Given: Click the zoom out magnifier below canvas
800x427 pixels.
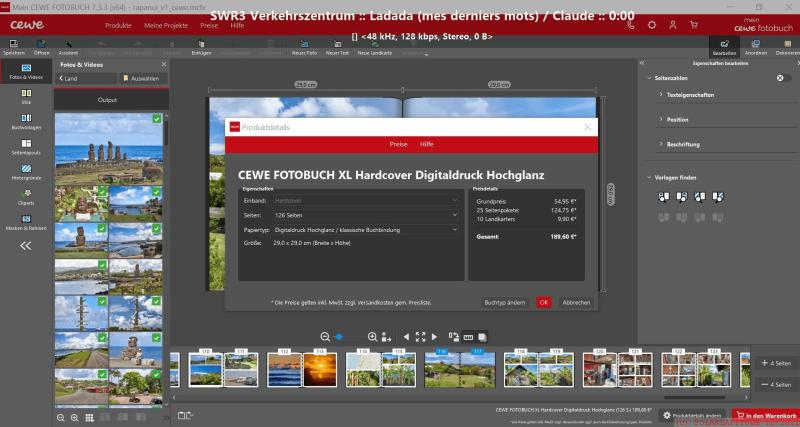Looking at the screenshot, I should point(325,337).
